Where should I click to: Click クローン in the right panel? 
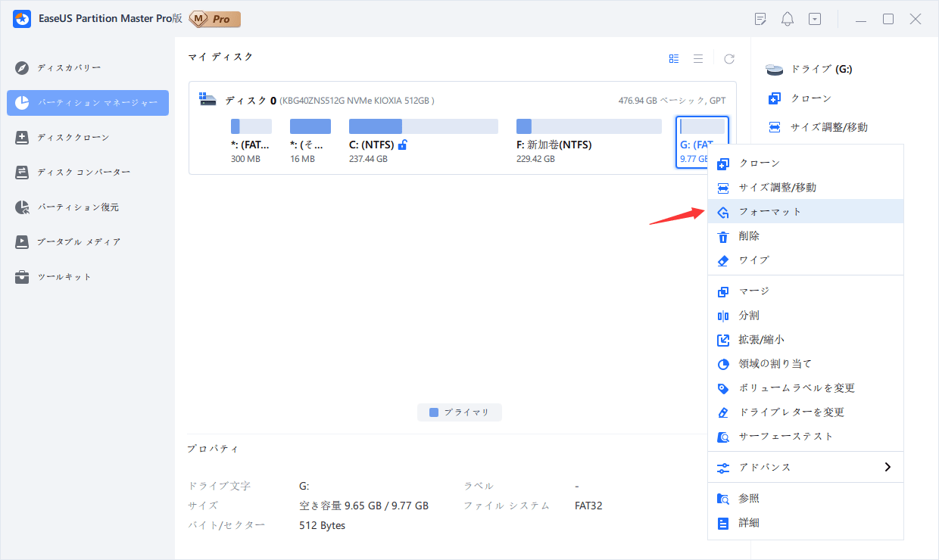(x=810, y=98)
